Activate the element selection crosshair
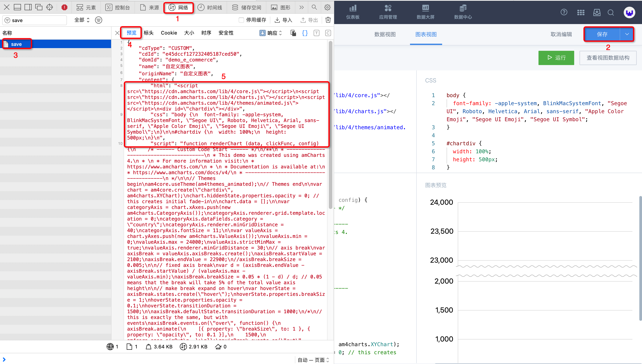The height and width of the screenshot is (364, 642). [x=50, y=7]
